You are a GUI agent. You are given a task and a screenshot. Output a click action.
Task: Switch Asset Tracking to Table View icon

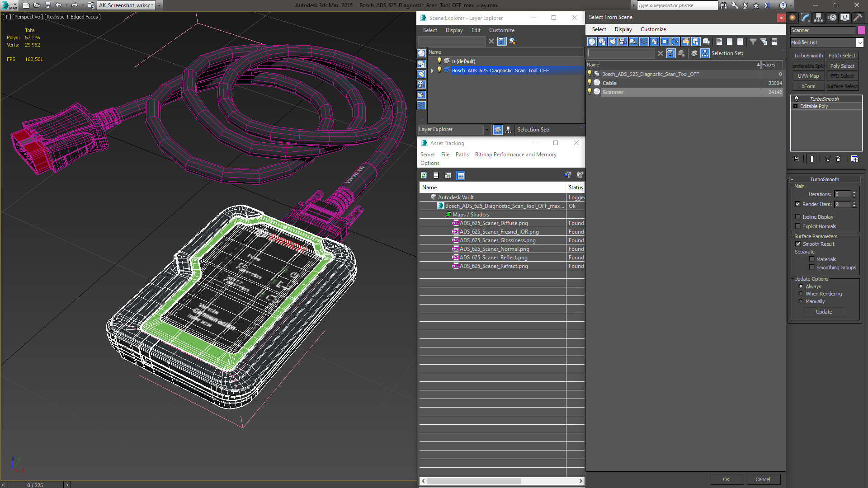[x=460, y=175]
